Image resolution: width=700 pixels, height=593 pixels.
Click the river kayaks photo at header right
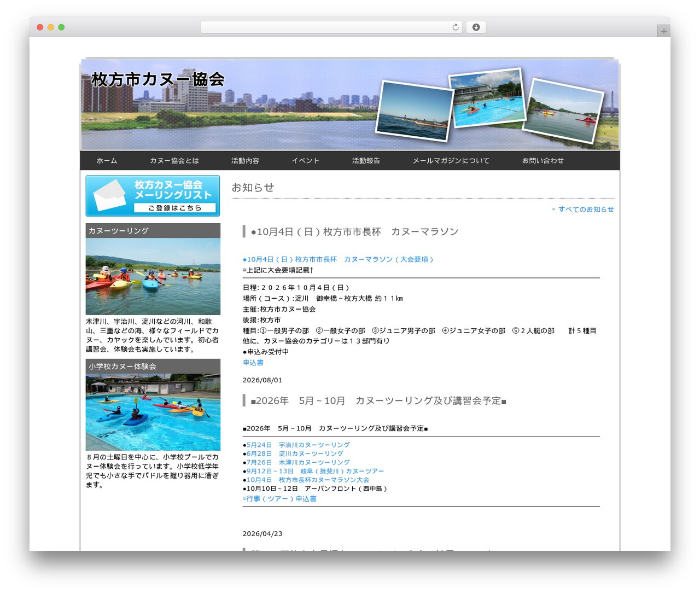pos(563,112)
